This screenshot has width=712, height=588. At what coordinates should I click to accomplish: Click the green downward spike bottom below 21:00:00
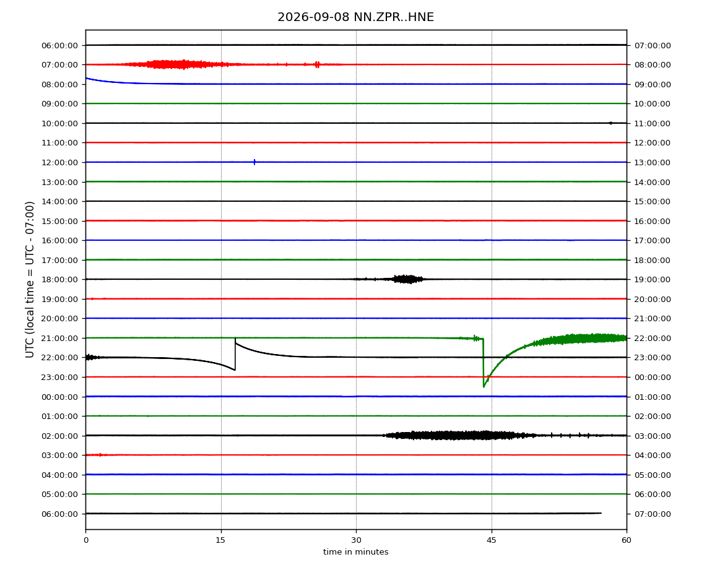[484, 386]
